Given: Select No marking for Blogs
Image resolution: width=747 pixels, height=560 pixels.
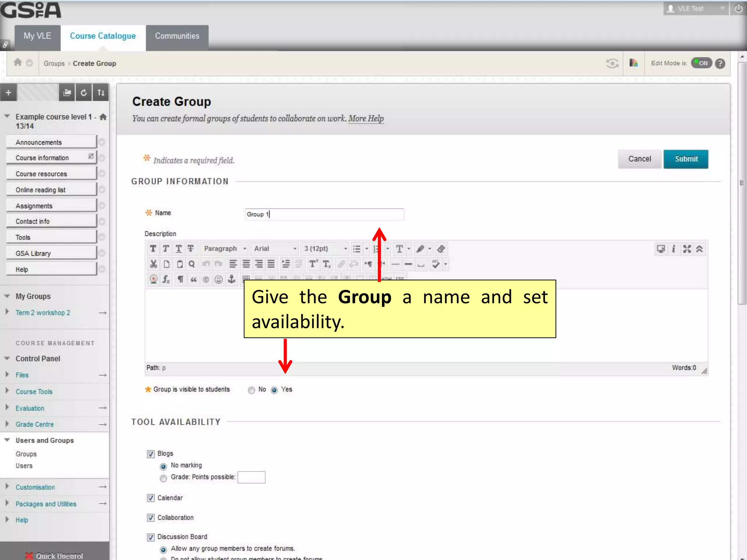Looking at the screenshot, I should [163, 466].
